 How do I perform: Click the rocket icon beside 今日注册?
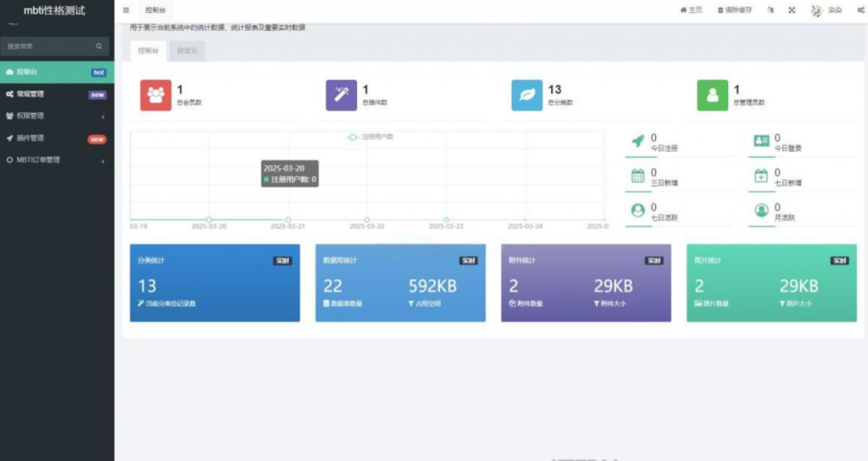638,142
